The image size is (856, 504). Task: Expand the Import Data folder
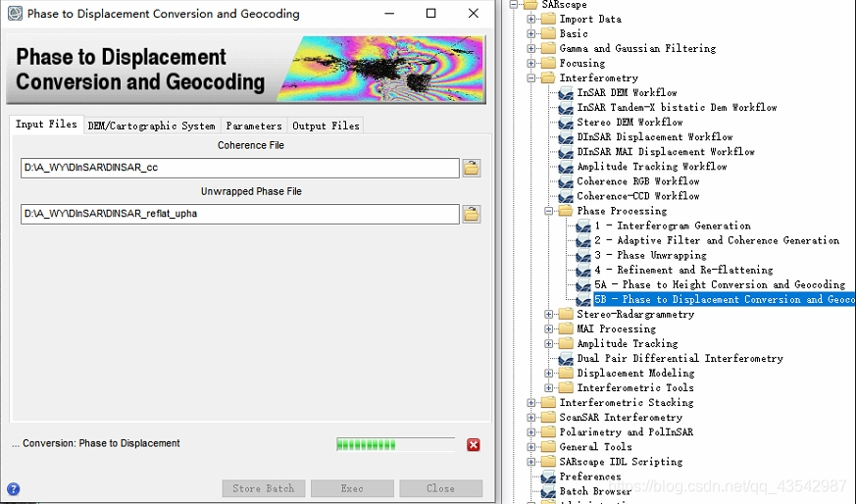click(x=530, y=19)
